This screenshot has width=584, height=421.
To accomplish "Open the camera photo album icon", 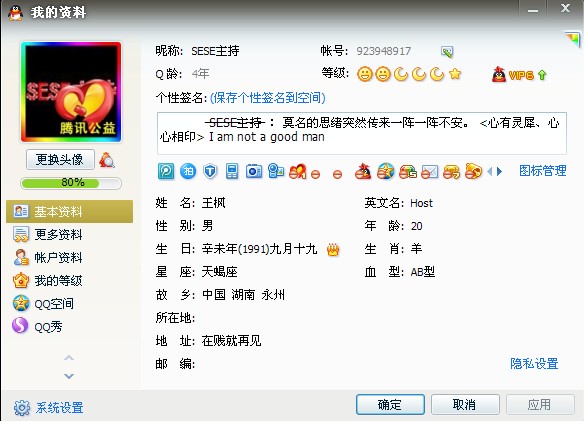I will (x=254, y=171).
